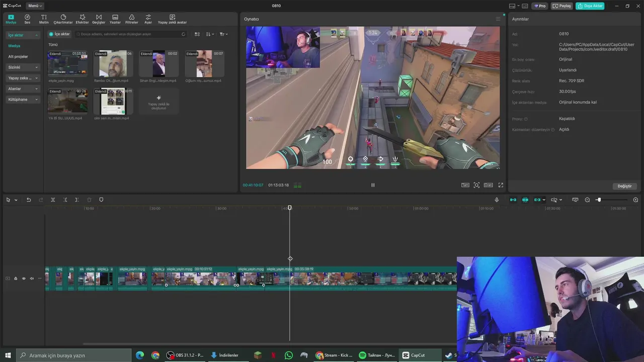Screen dimensions: 644x362
Task: Open the Ayar adjustment tab
Action: tap(148, 19)
